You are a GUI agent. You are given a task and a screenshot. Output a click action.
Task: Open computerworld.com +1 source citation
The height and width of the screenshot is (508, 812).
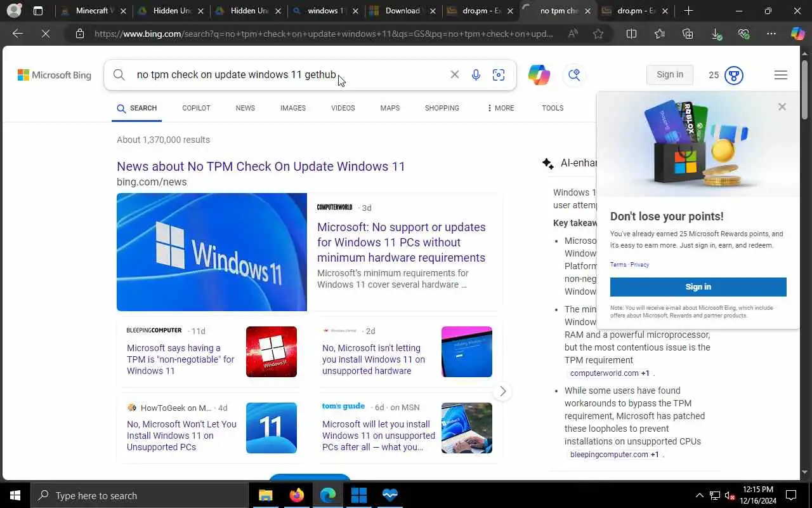coord(610,373)
